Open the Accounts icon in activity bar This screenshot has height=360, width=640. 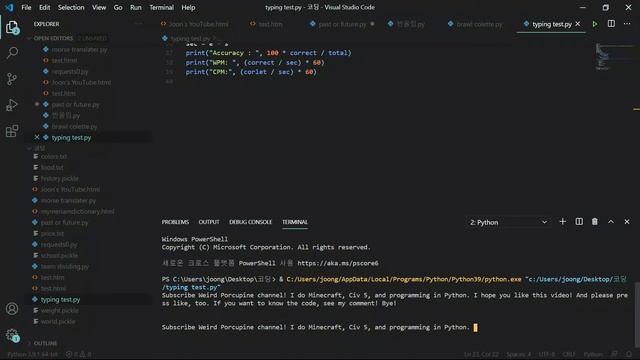tap(12, 309)
